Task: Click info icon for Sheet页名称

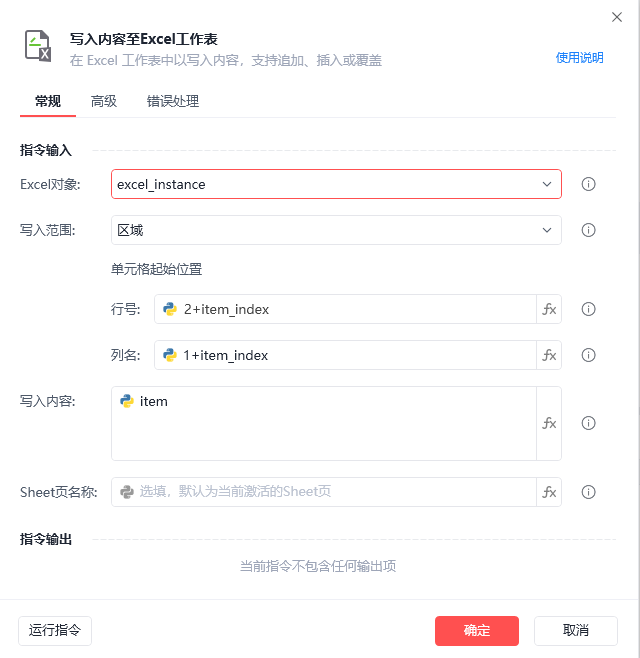Action: coord(588,492)
